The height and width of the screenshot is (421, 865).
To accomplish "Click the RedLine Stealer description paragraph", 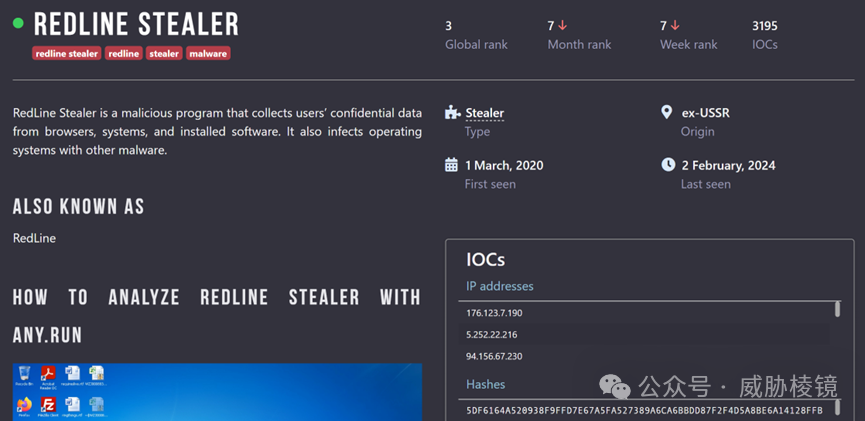I will 217,131.
